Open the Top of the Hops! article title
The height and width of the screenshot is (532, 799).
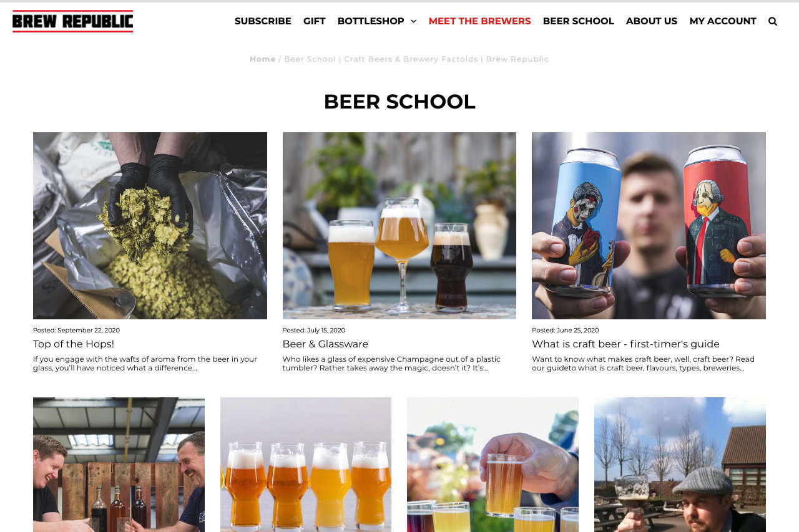(x=74, y=344)
